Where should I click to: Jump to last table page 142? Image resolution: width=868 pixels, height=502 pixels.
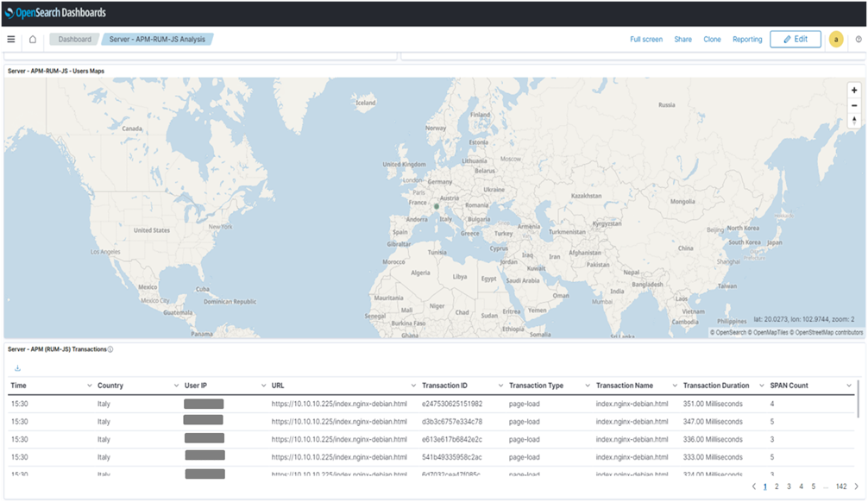pyautogui.click(x=841, y=486)
